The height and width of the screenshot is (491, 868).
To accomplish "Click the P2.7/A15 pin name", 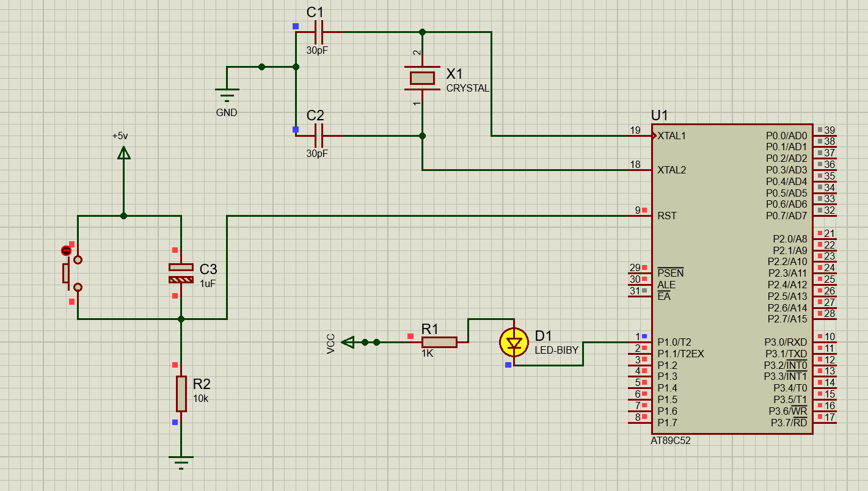I will point(787,319).
